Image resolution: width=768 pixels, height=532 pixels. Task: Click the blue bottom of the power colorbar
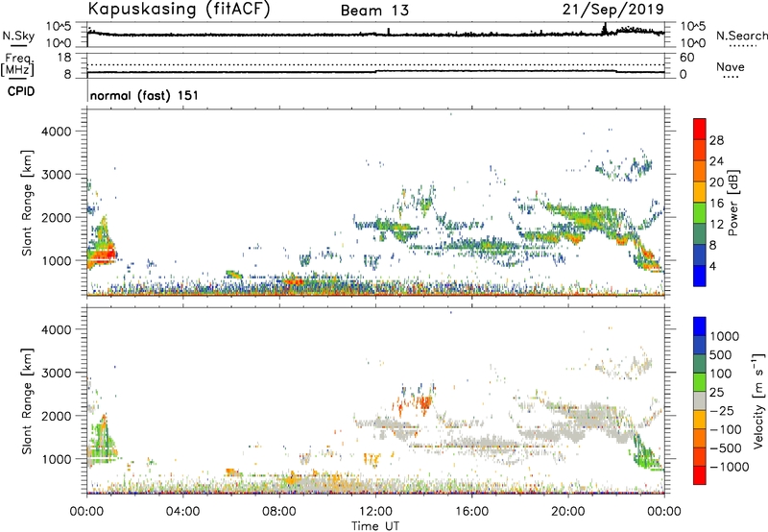pos(700,277)
